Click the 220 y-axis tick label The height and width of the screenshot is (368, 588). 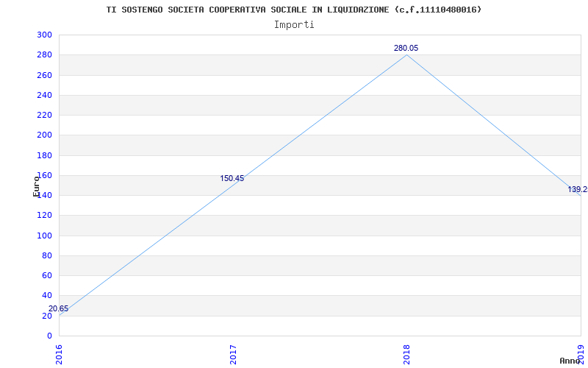44,116
